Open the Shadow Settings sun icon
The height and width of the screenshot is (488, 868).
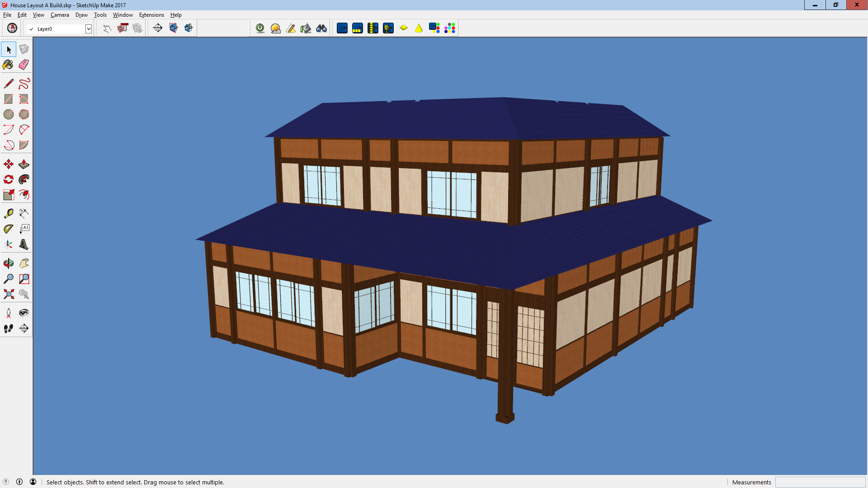tap(275, 28)
